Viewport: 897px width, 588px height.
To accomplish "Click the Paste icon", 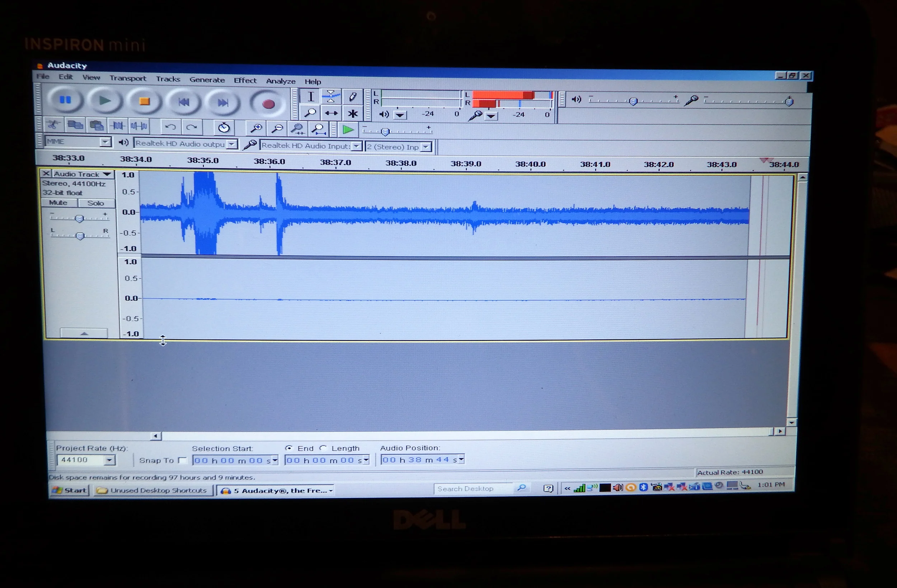I will click(96, 125).
